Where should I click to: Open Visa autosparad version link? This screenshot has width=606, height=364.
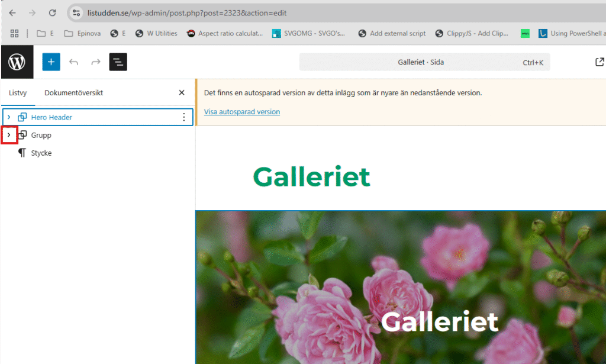tap(242, 112)
